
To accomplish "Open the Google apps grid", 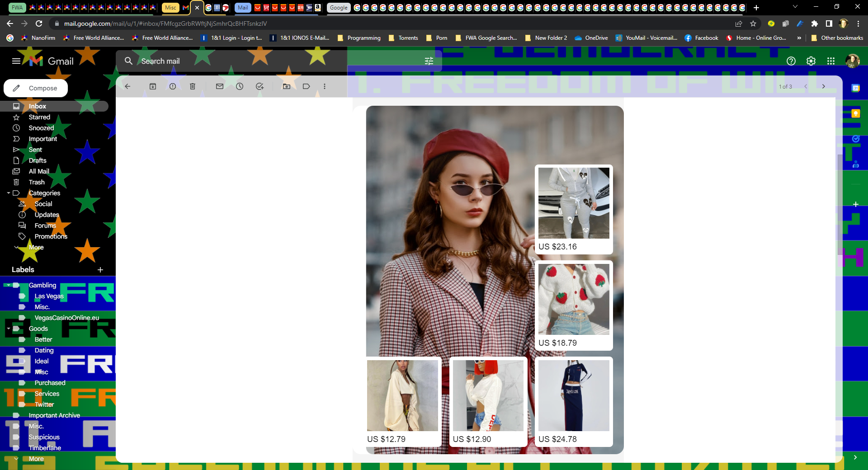I will click(x=831, y=61).
